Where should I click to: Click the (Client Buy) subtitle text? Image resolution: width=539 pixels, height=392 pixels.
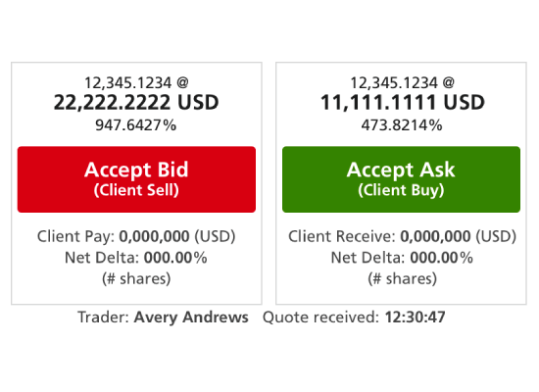[401, 190]
